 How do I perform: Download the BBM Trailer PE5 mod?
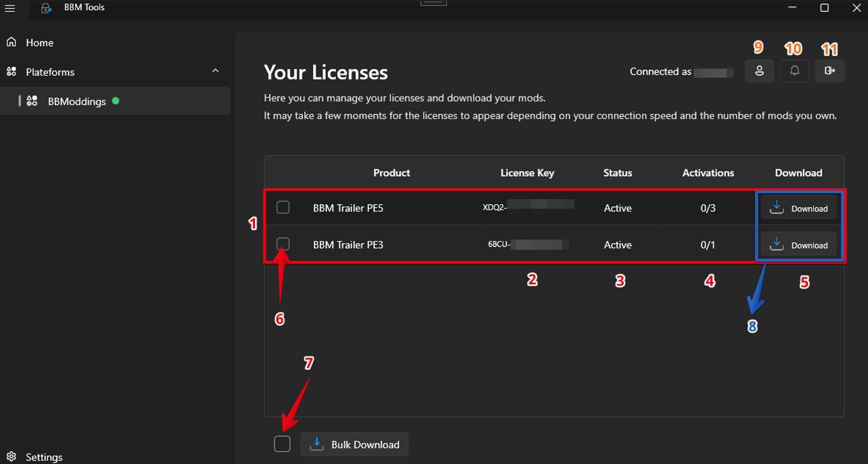(x=798, y=208)
